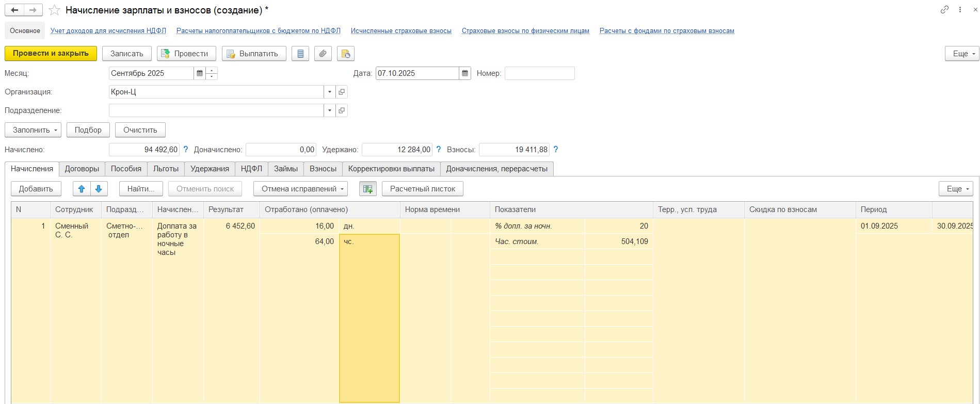Click the report list icon after Выплатить
The image size is (980, 404).
click(x=300, y=54)
